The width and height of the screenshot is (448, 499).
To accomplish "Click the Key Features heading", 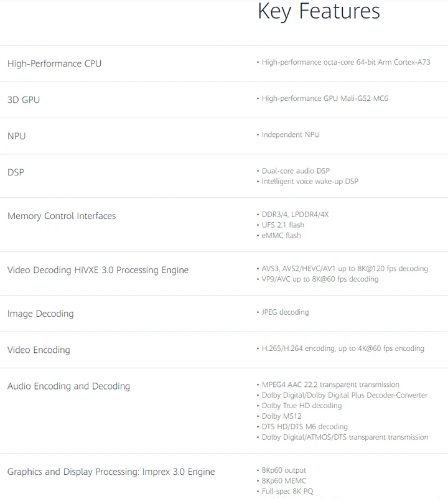I will (x=319, y=12).
